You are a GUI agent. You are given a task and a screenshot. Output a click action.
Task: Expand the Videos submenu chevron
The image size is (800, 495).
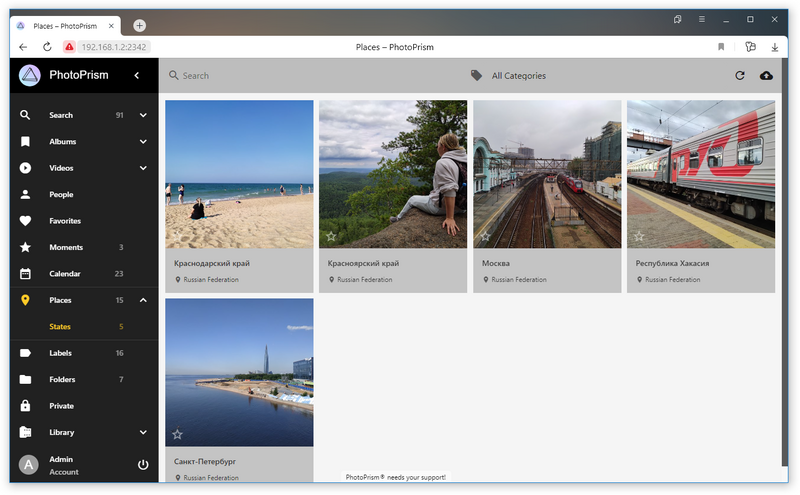click(x=143, y=168)
